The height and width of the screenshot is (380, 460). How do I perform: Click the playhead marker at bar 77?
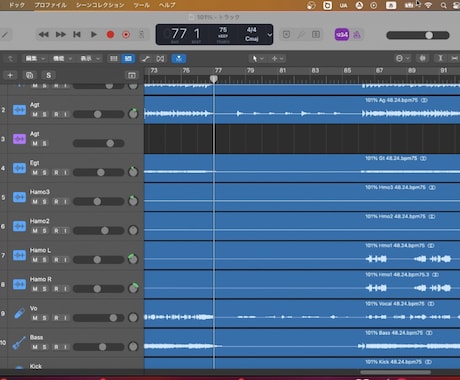pos(214,79)
